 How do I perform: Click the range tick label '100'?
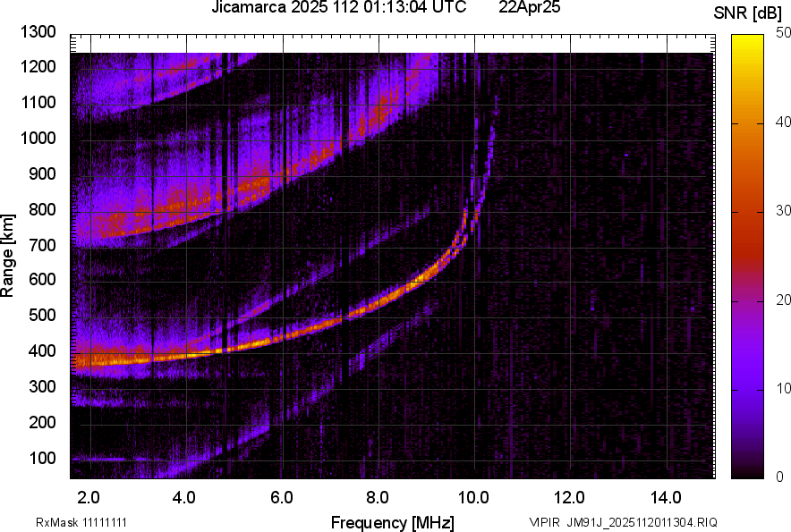click(x=42, y=458)
